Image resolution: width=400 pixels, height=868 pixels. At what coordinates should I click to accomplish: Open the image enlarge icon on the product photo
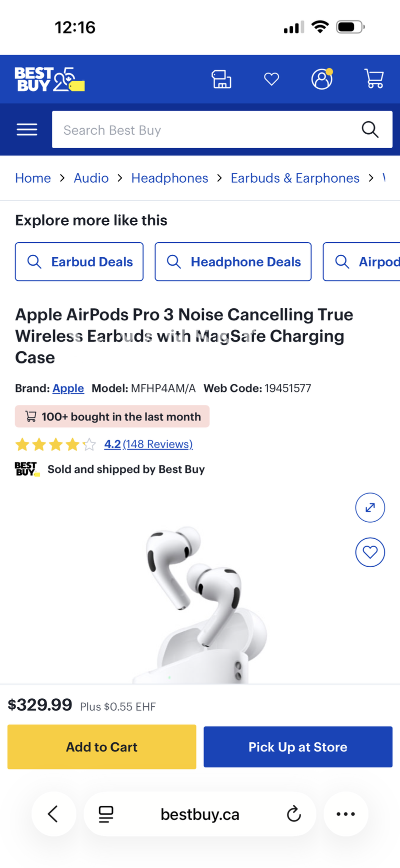370,507
